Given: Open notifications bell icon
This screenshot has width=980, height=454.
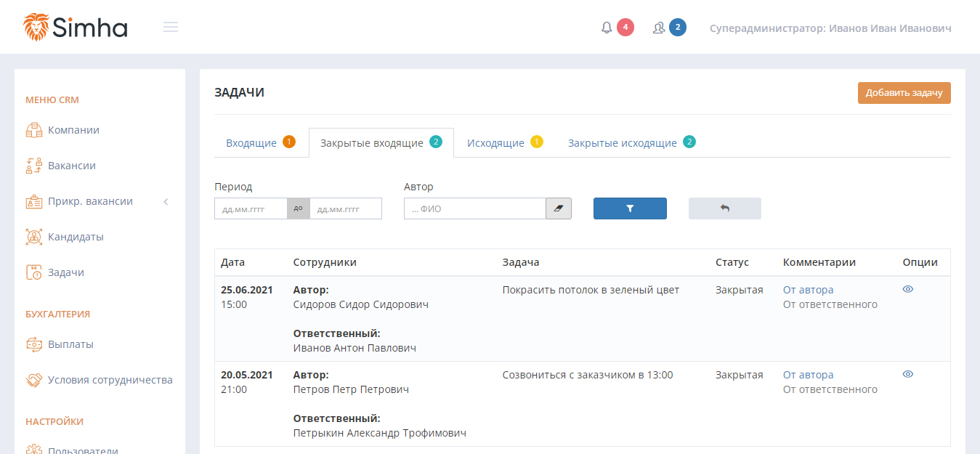Looking at the screenshot, I should point(607,28).
